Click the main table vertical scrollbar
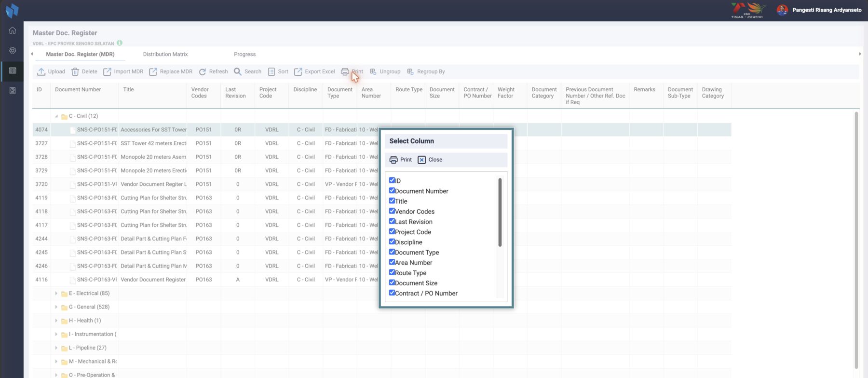 856,240
